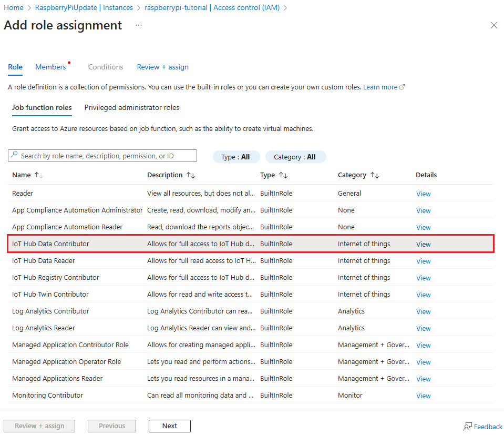The height and width of the screenshot is (435, 504).
Task: Open raspberrypi-tutorial Access control (IAM) breadcrumb
Action: (212, 7)
